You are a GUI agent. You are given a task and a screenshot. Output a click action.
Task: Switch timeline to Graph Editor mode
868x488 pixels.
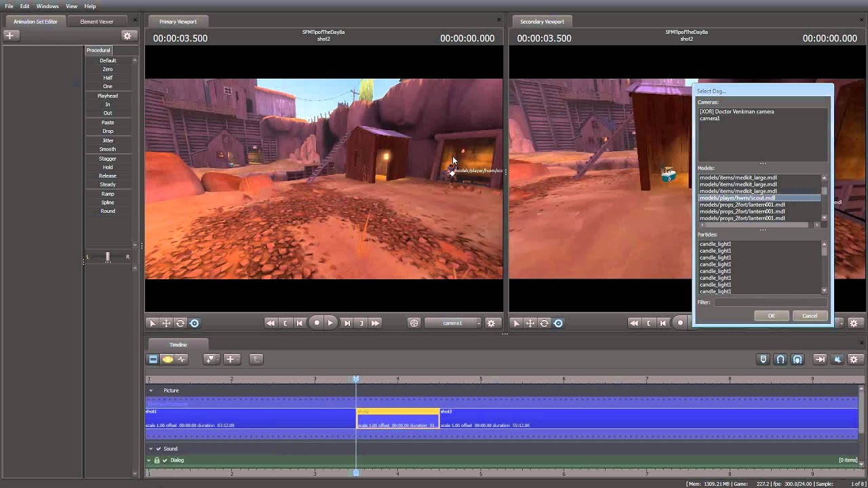182,359
